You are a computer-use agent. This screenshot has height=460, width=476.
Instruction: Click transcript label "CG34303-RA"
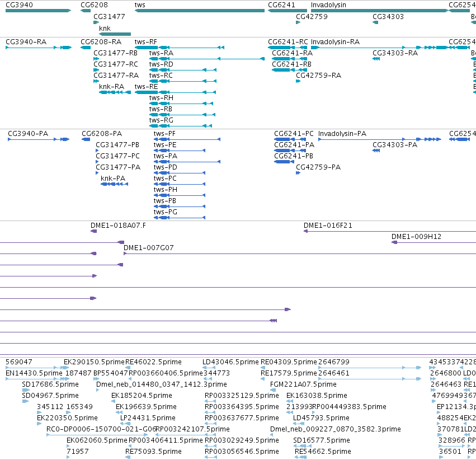tap(395, 53)
